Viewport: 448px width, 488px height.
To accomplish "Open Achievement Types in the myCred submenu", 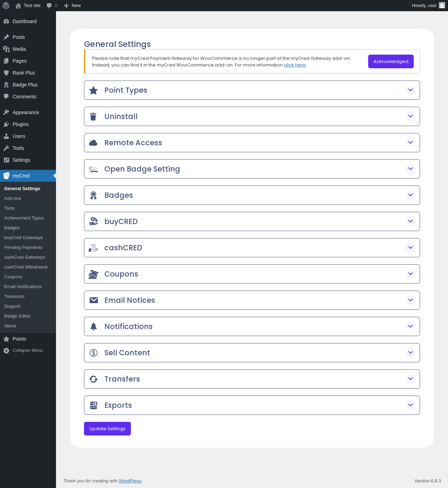I will pyautogui.click(x=24, y=218).
